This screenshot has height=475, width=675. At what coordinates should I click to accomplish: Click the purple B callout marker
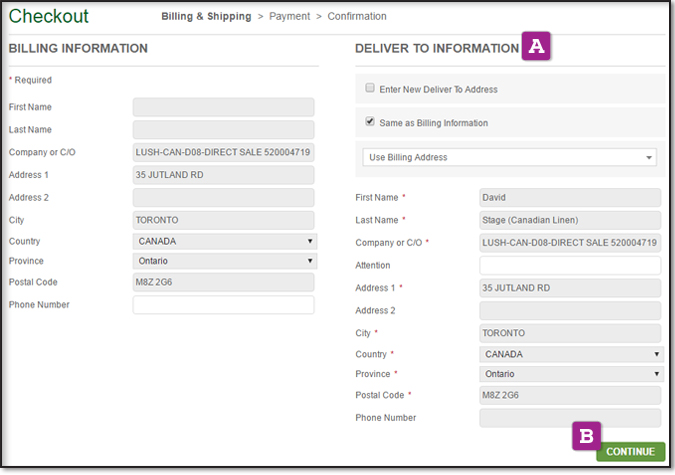587,436
